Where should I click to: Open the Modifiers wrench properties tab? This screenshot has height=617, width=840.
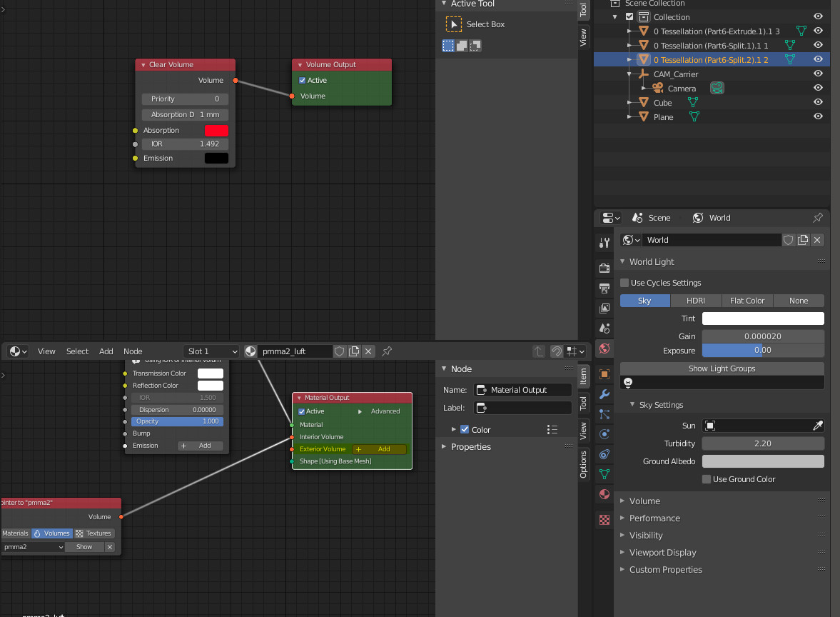pyautogui.click(x=604, y=394)
